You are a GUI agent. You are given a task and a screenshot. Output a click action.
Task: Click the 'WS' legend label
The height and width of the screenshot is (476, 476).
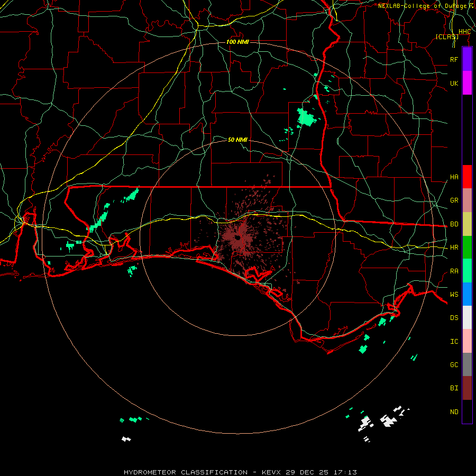tap(454, 295)
